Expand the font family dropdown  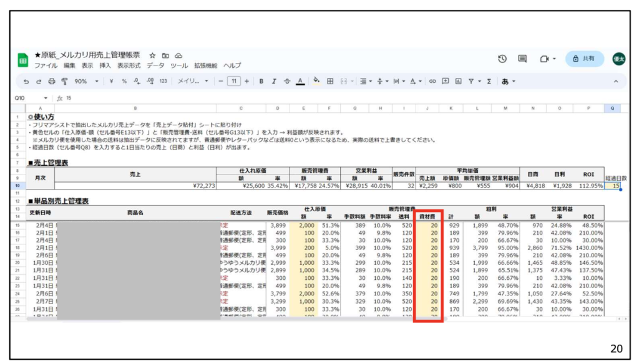click(x=193, y=81)
